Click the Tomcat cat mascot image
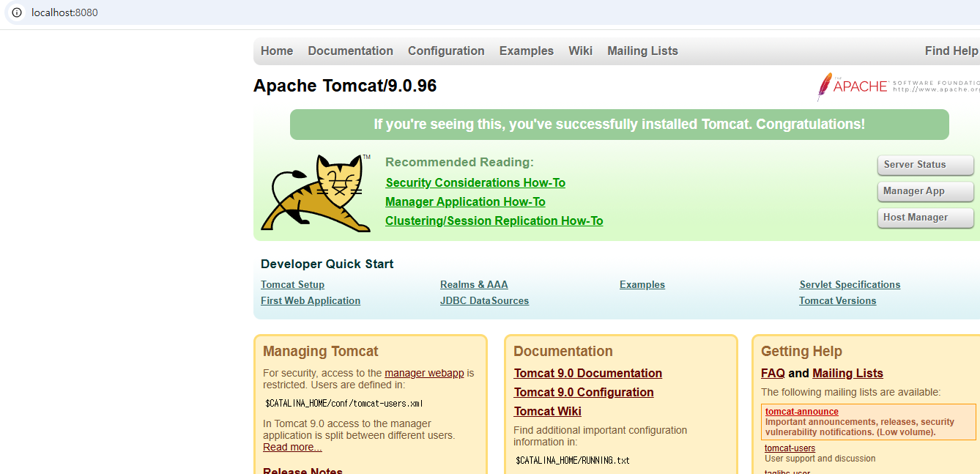980x474 pixels. (316, 193)
